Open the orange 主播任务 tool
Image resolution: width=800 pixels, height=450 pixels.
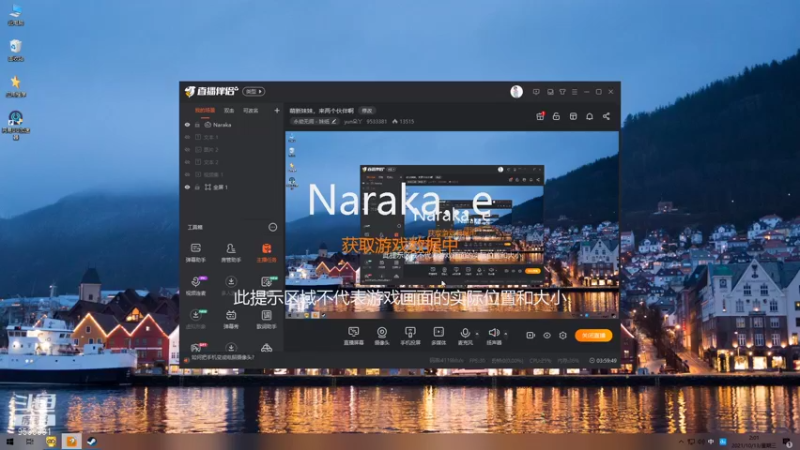[266, 253]
